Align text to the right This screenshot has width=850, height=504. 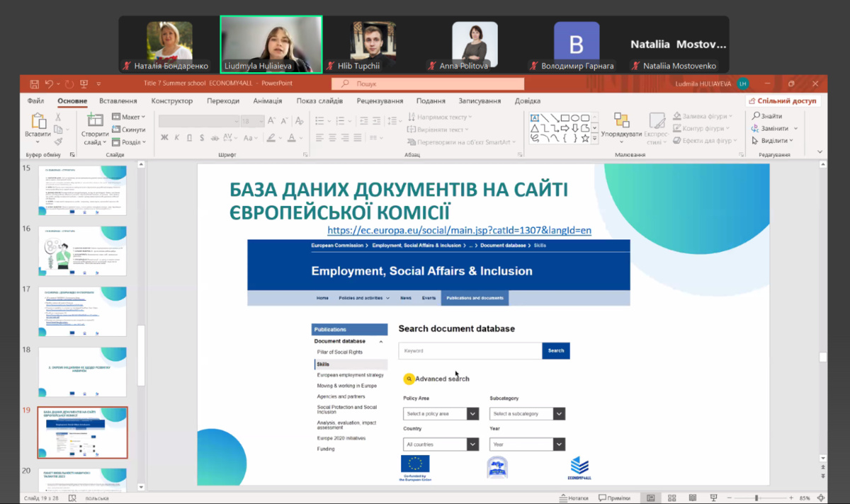tap(345, 137)
